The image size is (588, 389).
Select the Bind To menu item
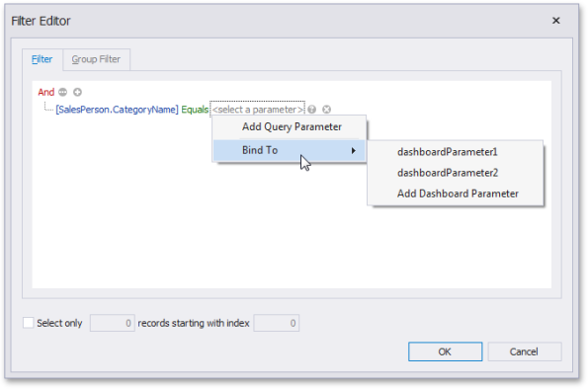click(x=290, y=150)
